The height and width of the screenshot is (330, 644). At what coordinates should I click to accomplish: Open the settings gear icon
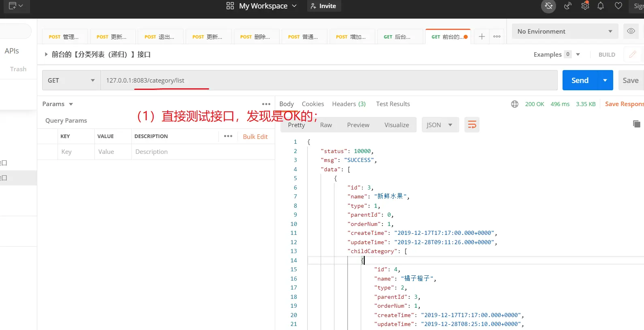[x=585, y=6]
